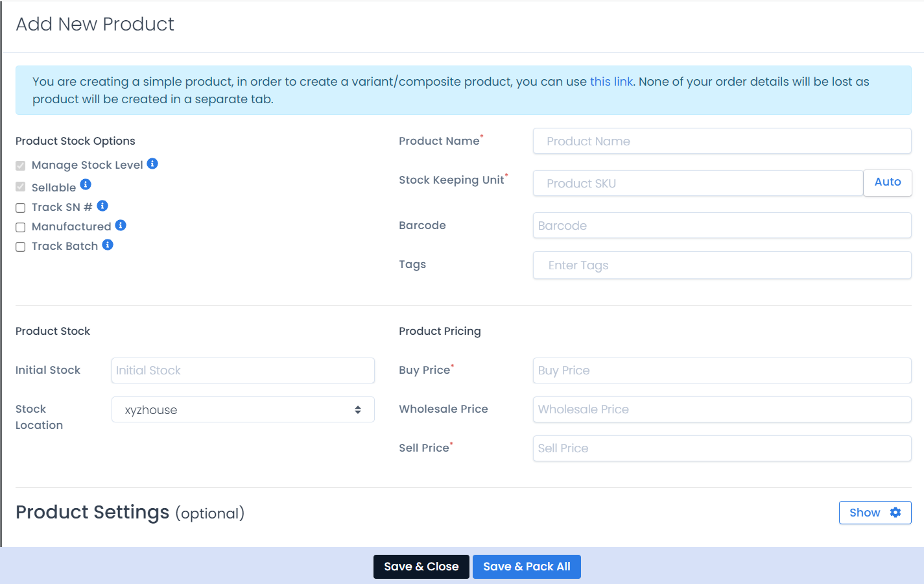Focus the Initial Stock input field
924x584 pixels.
243,371
